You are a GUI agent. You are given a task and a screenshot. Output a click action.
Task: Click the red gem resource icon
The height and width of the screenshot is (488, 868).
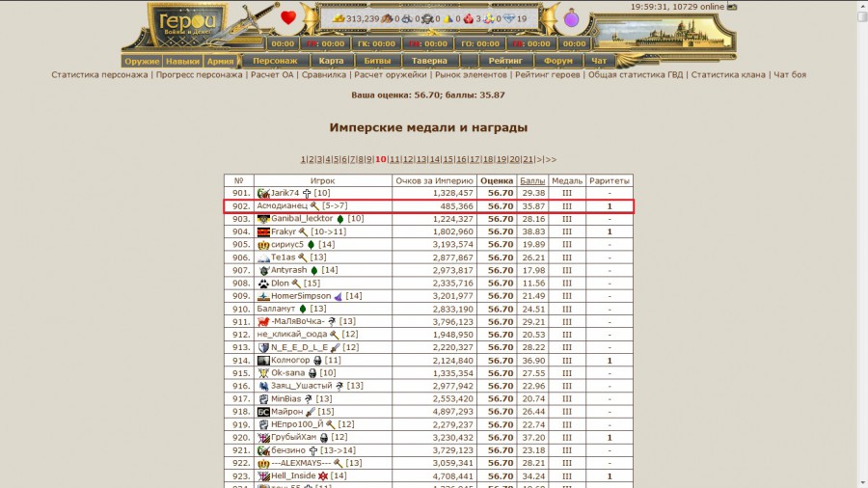coord(469,19)
